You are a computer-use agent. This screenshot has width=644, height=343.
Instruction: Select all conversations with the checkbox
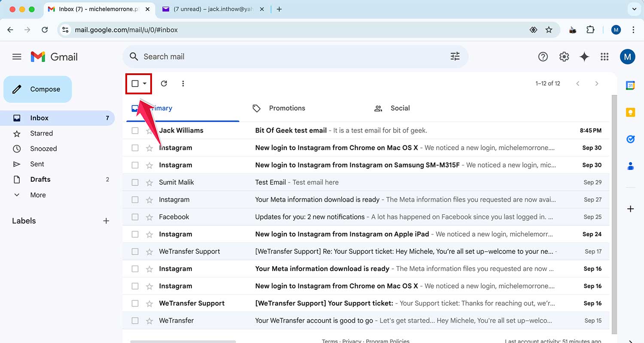135,83
